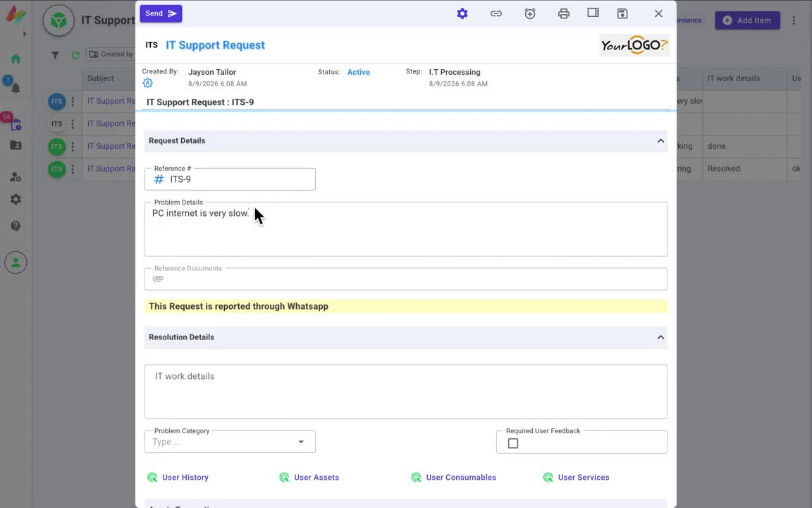
Task: Sort by the IT work details column header
Action: (733, 78)
